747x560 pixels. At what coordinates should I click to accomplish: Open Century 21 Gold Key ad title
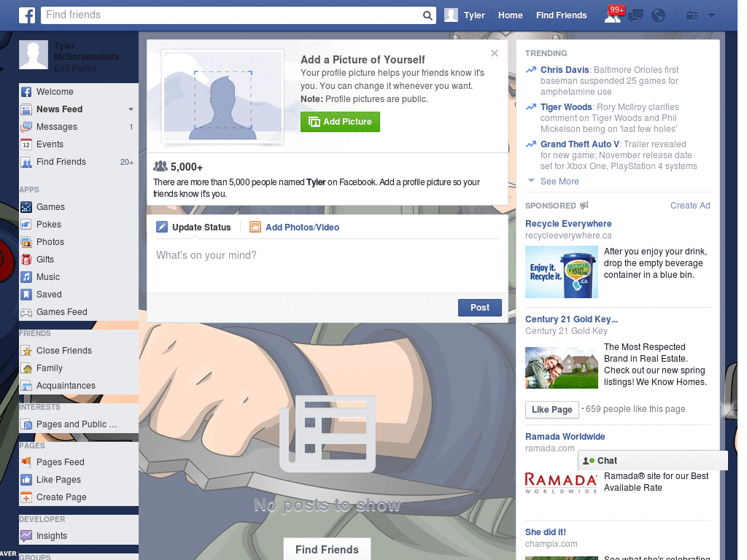tap(571, 319)
